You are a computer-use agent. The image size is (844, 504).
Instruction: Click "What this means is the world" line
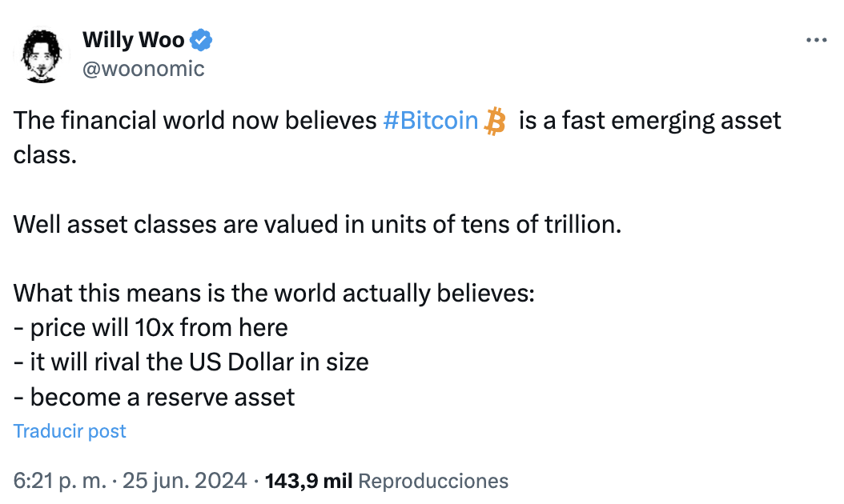coord(273,294)
